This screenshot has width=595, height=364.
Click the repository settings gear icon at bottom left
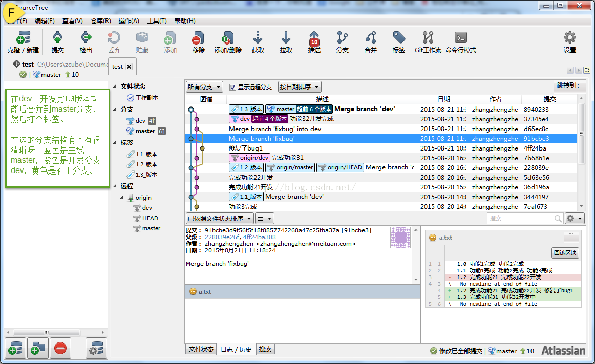tap(96, 348)
